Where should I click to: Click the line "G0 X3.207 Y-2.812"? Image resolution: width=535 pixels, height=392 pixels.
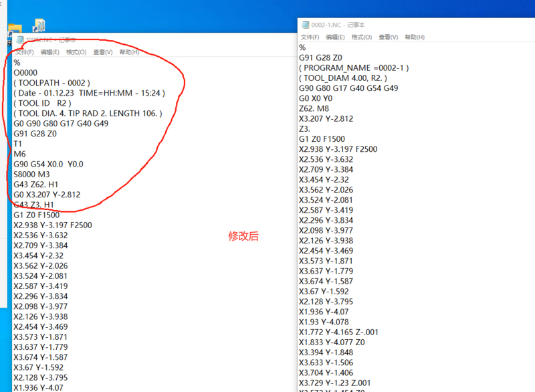pyautogui.click(x=47, y=195)
